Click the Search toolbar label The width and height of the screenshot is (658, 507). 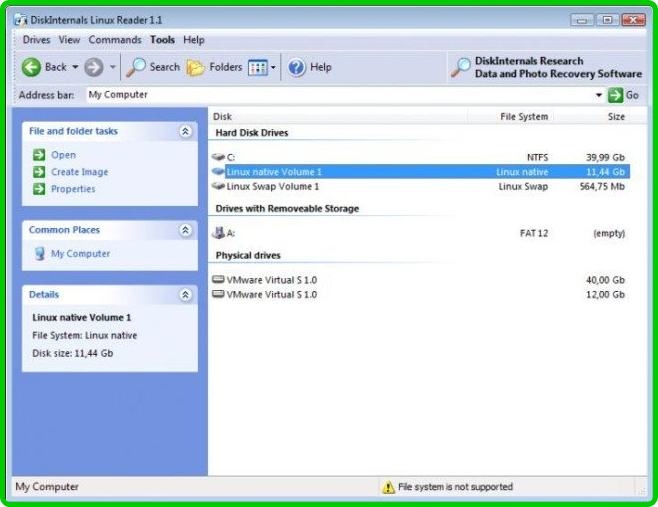(x=164, y=67)
